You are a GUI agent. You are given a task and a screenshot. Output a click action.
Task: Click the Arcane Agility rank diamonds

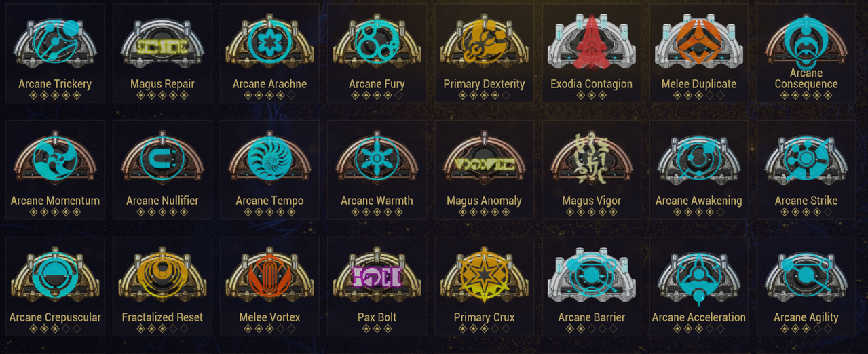click(806, 329)
